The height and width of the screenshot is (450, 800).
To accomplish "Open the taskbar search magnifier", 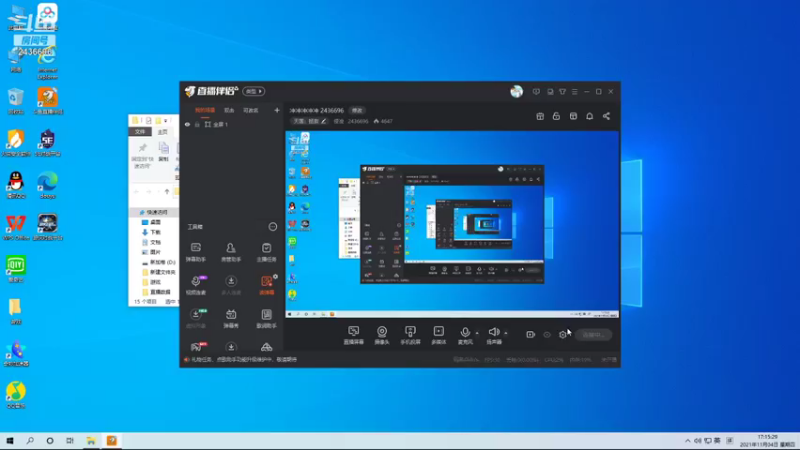I will coord(30,441).
